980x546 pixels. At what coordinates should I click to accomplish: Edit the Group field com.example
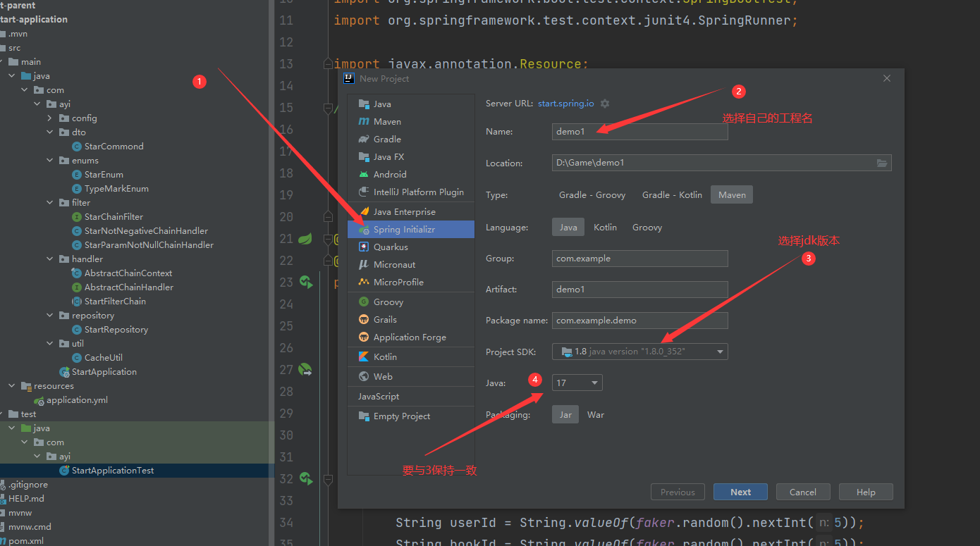(640, 259)
